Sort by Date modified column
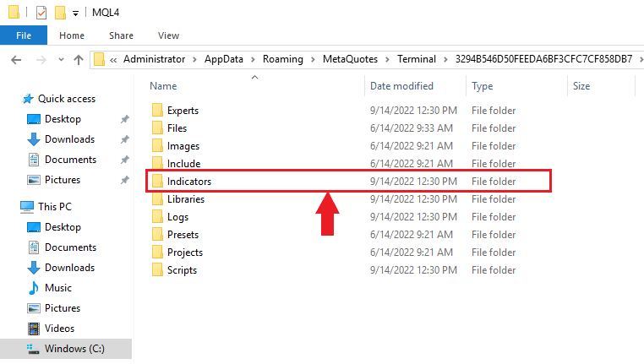This screenshot has width=644, height=364. (401, 86)
